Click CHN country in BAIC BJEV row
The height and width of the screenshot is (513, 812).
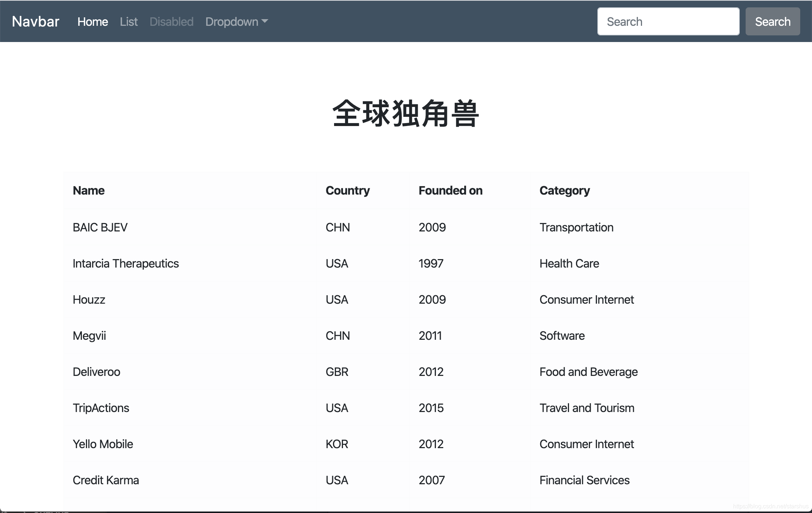(338, 227)
